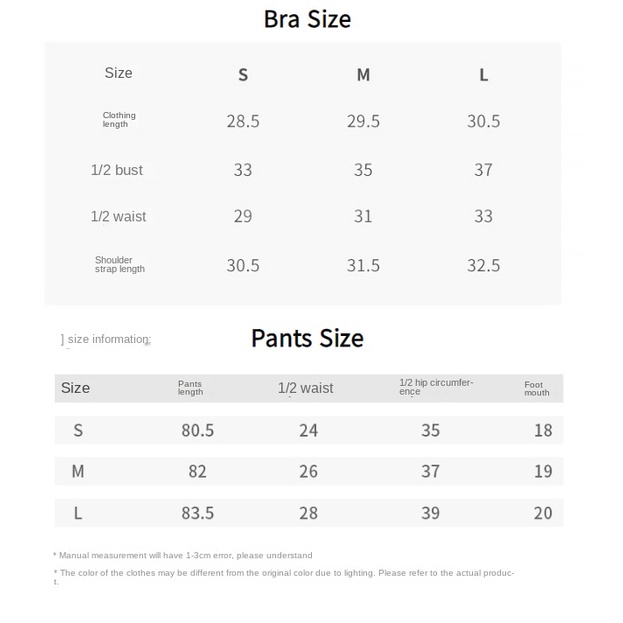Click the "size information" text
Image resolution: width=623 pixels, height=623 pixels.
[108, 340]
